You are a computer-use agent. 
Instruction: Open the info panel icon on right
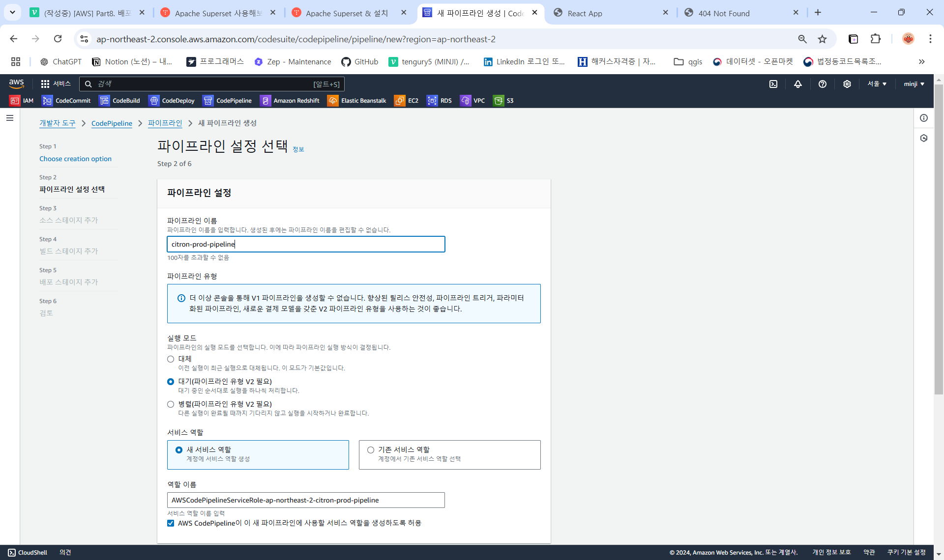[x=924, y=118]
